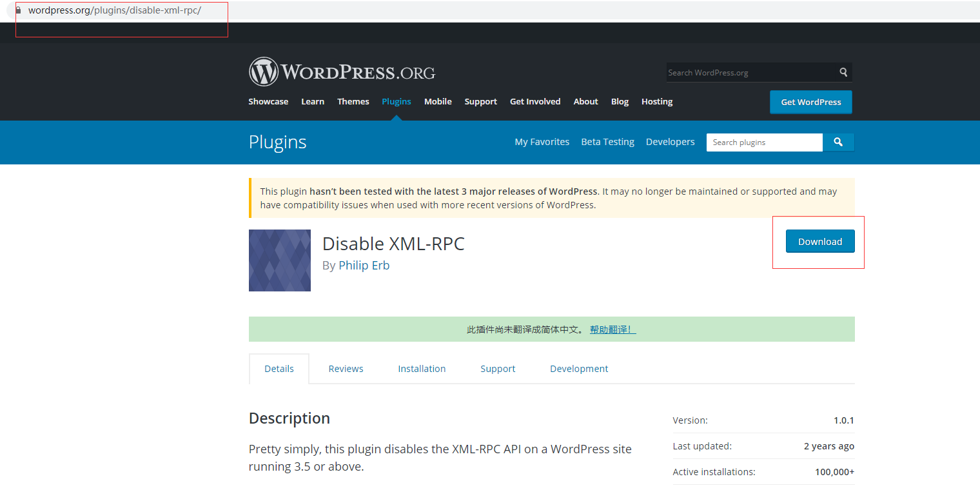Open the Developers link

[x=671, y=142]
